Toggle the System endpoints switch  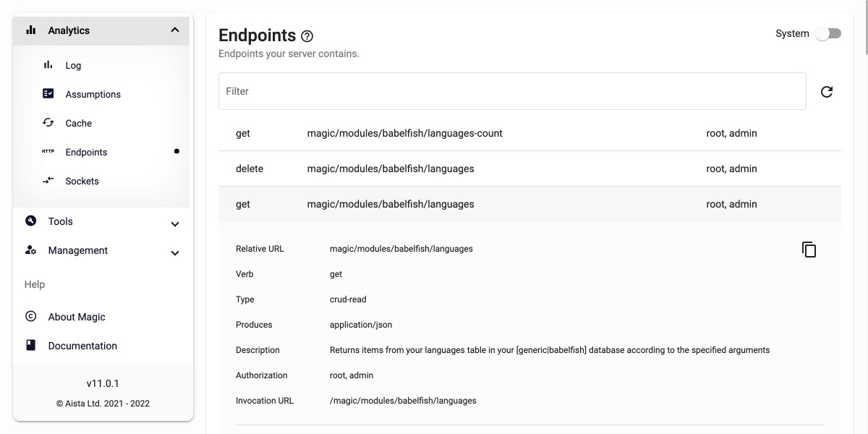(828, 33)
